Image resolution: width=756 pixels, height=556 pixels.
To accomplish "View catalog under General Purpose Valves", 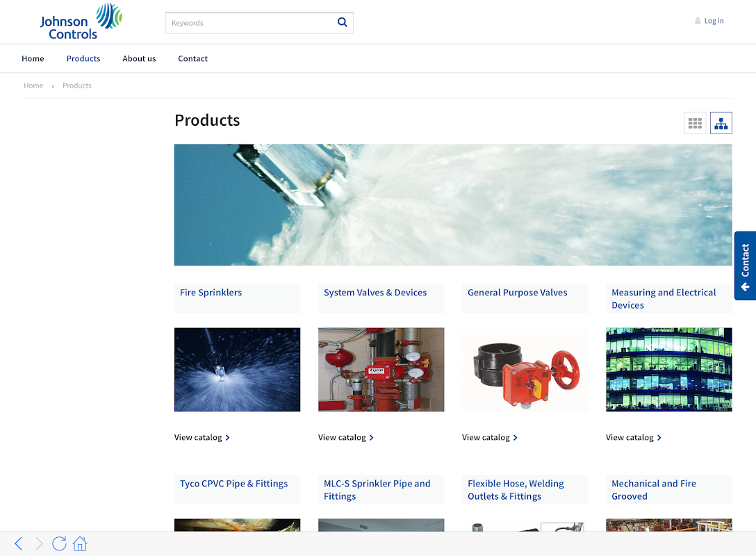I will (489, 437).
